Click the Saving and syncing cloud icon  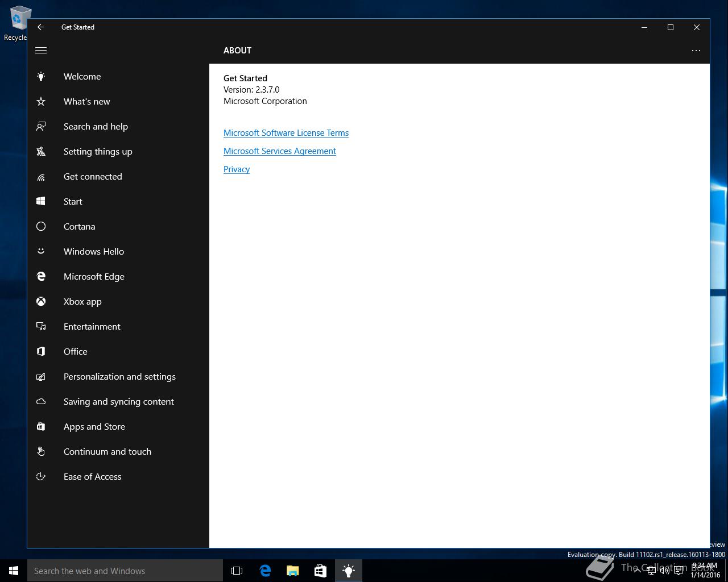41,401
